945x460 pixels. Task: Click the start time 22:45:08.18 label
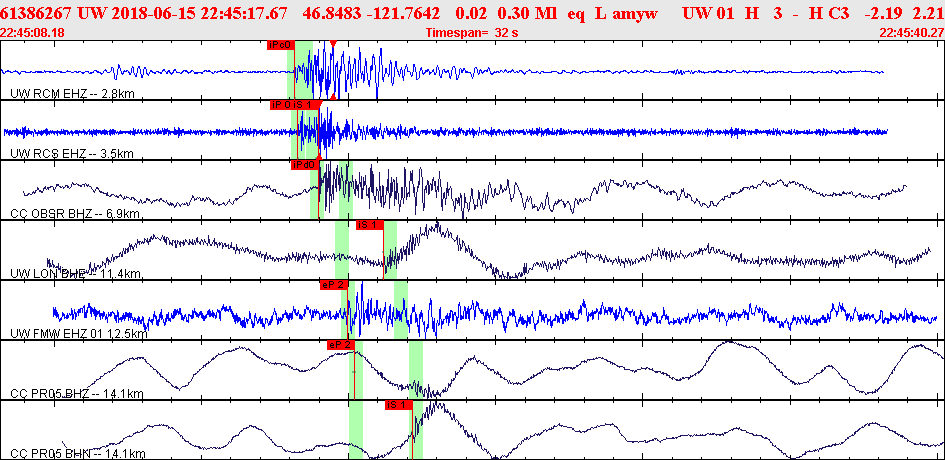33,33
